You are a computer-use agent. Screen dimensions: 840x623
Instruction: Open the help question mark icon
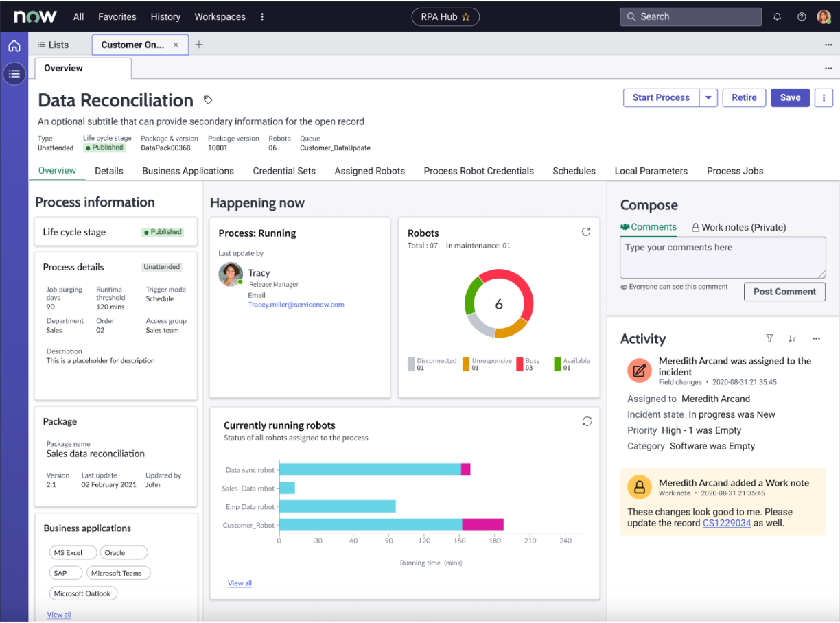[800, 16]
